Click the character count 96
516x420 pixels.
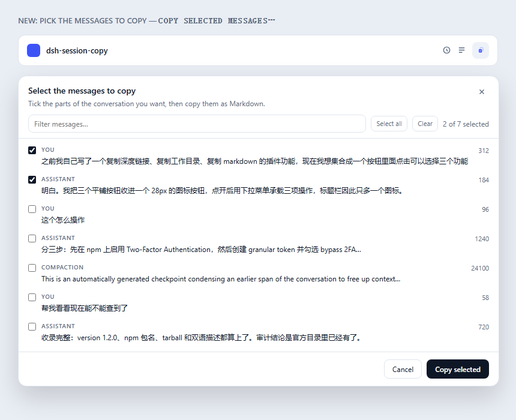485,209
